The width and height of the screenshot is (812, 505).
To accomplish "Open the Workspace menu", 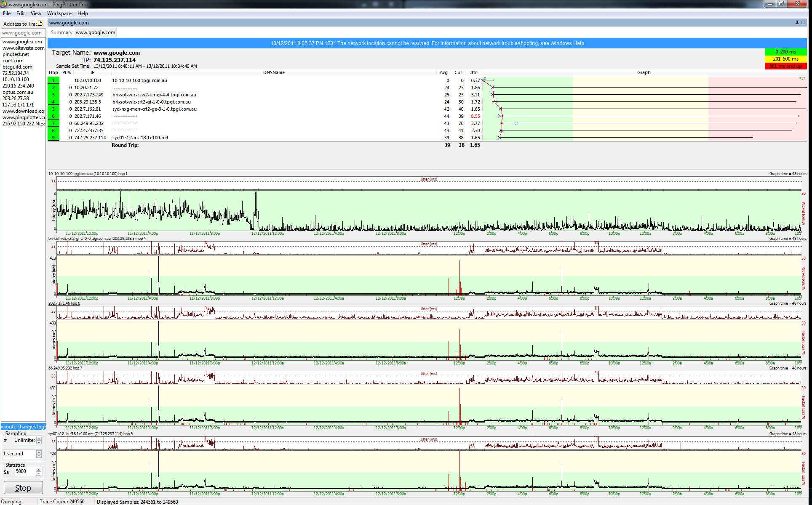I will (59, 13).
